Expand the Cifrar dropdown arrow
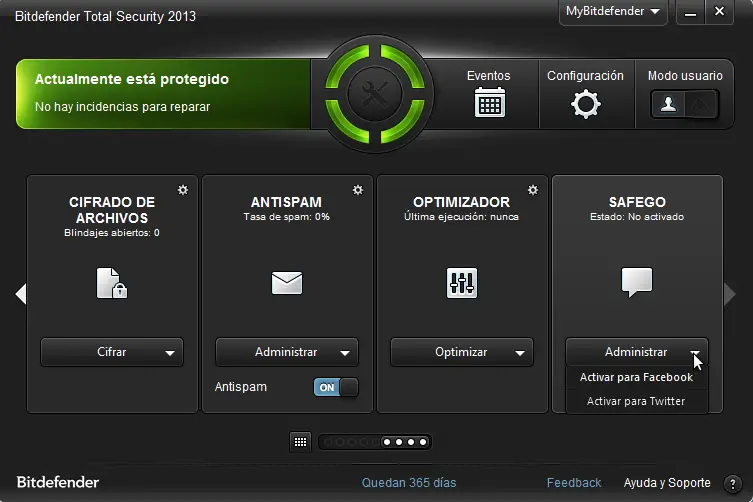This screenshot has width=753, height=502. (170, 353)
